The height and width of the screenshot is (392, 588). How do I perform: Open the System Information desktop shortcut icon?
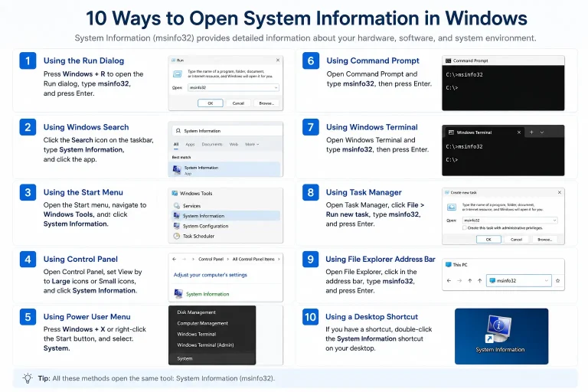click(499, 329)
